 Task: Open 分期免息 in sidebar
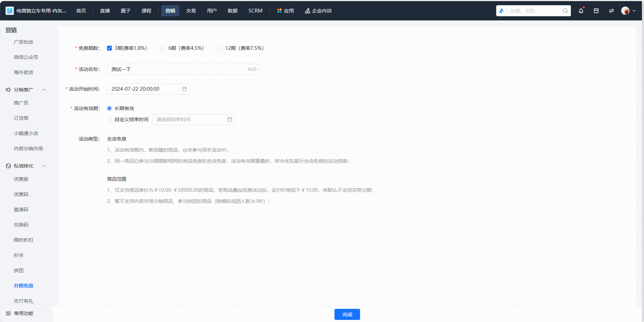[x=24, y=286]
